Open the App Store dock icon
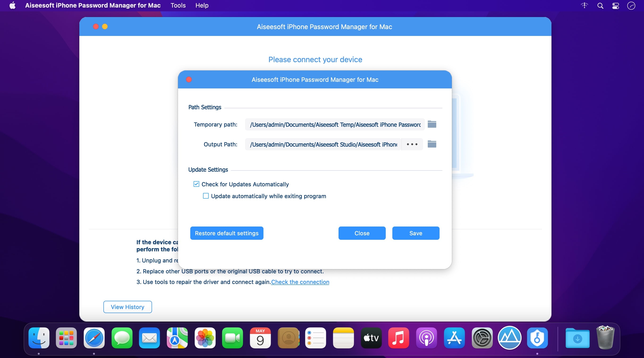The image size is (644, 358). click(454, 338)
